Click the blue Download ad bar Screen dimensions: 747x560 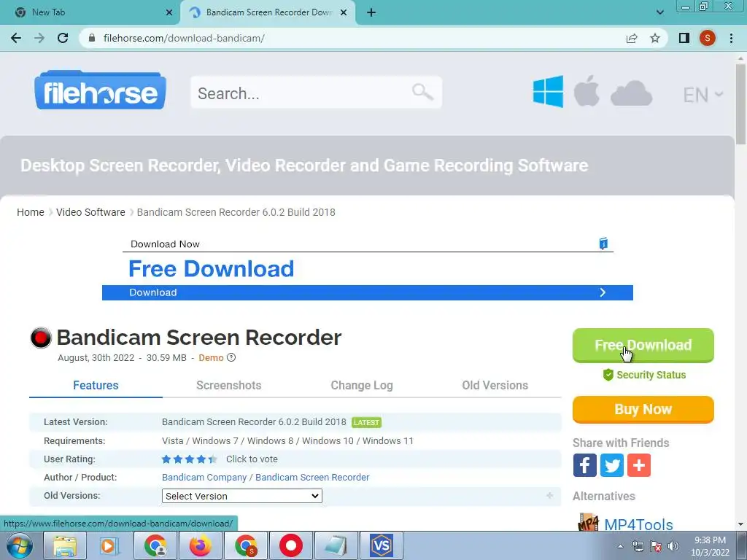(368, 292)
